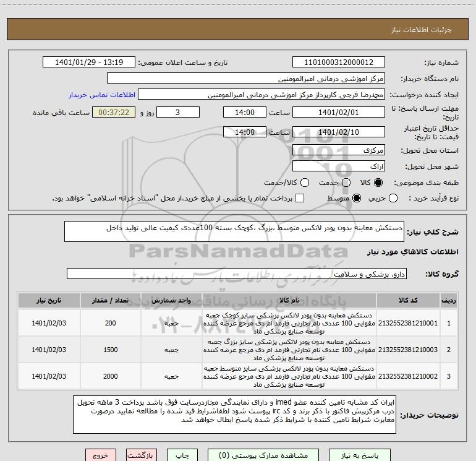Select the خدمت radio button

pyautogui.click(x=346, y=183)
